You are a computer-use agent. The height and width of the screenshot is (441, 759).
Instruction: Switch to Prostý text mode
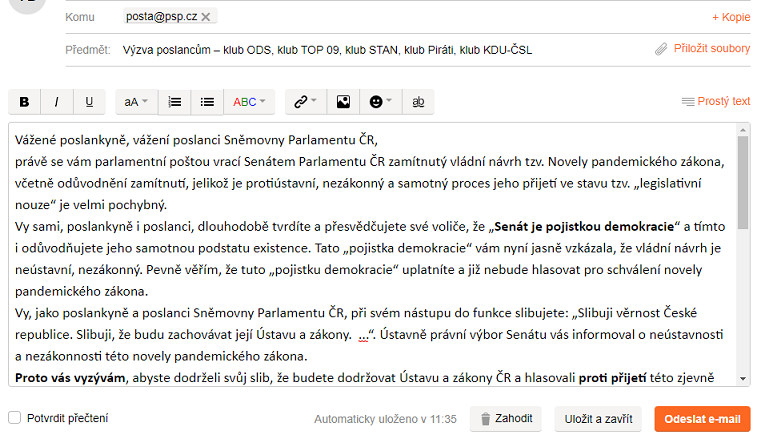click(x=715, y=102)
